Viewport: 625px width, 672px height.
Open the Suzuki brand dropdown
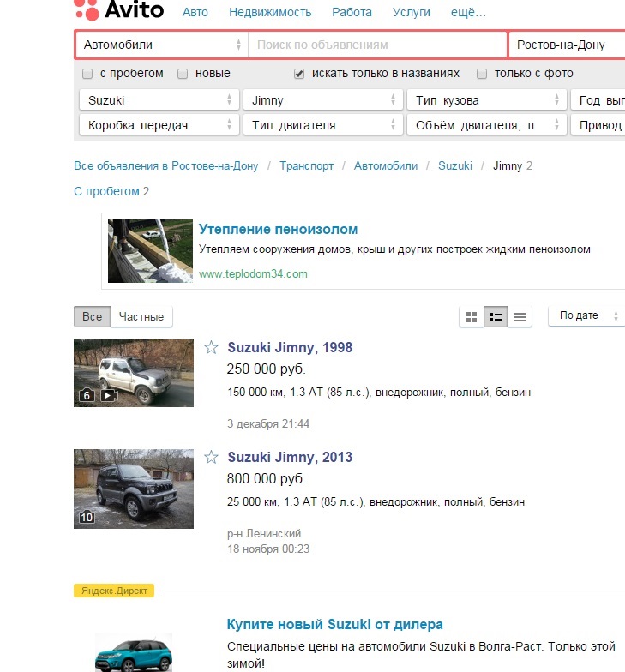(159, 100)
